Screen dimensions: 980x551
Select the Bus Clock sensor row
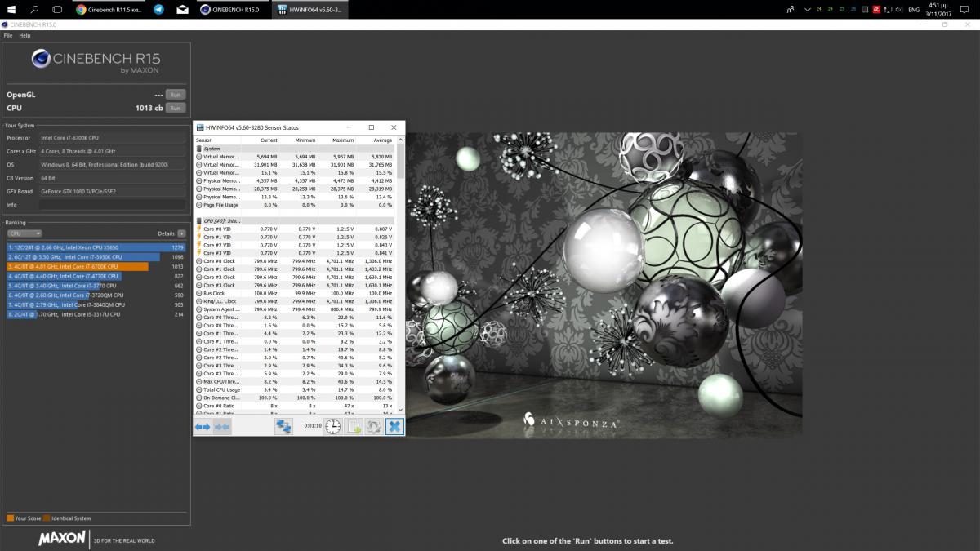point(295,293)
